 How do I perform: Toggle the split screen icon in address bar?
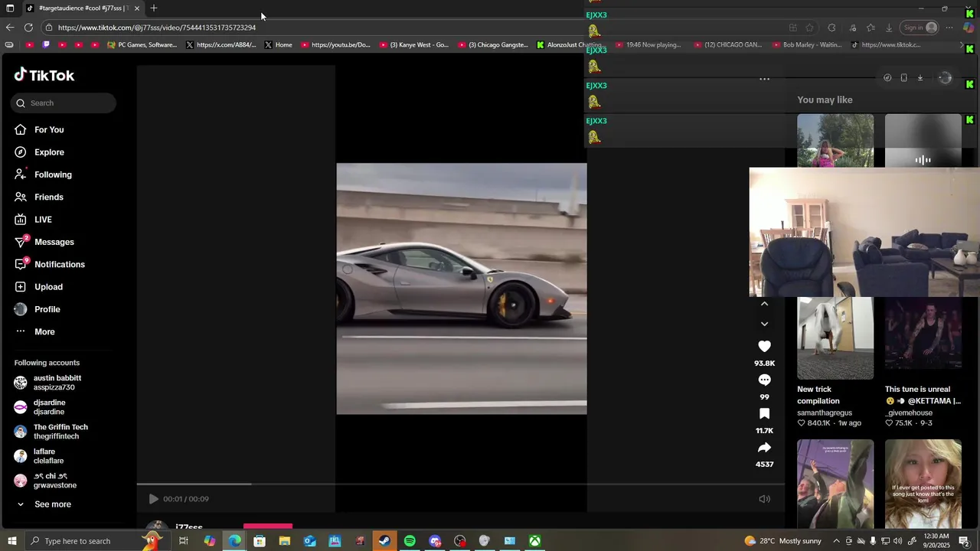pos(793,28)
